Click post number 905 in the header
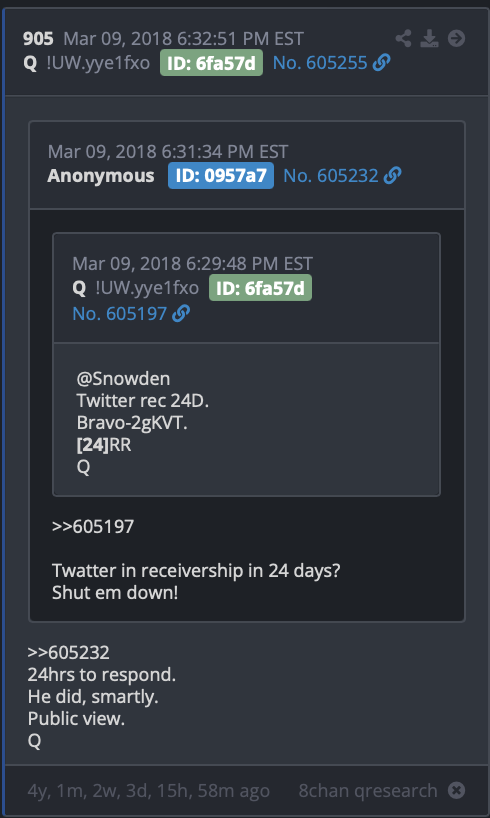 [38, 39]
